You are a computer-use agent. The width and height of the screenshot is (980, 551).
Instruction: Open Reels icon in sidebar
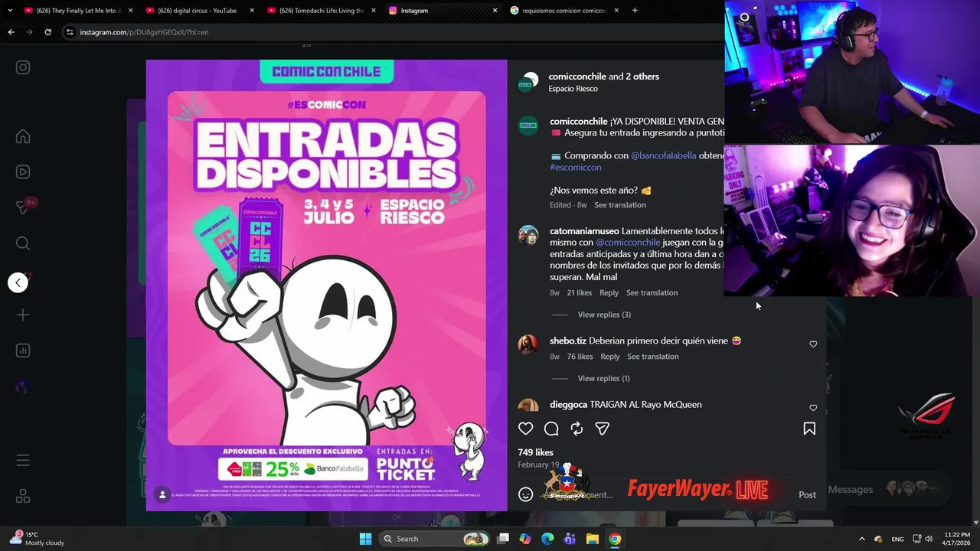[x=23, y=172]
